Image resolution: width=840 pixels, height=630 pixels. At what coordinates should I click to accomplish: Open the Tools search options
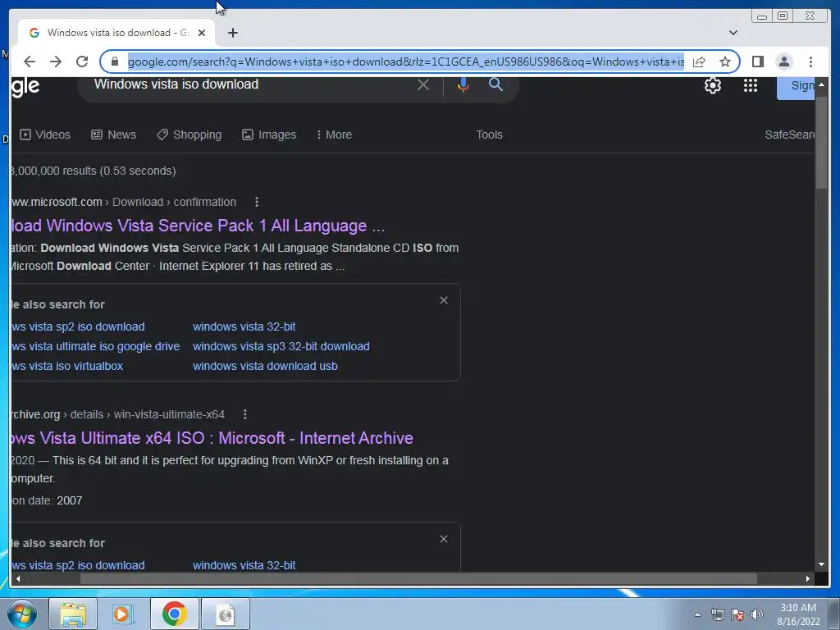click(489, 135)
